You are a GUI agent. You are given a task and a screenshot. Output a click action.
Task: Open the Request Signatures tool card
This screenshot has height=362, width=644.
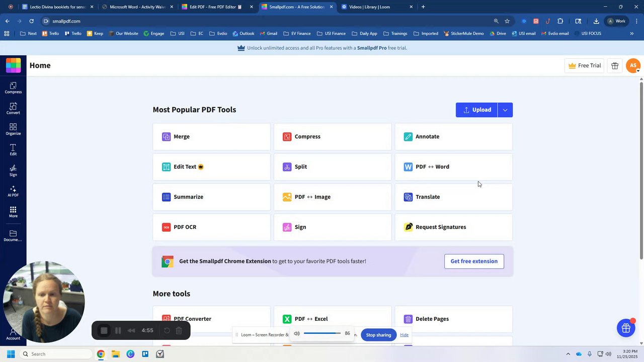pos(454,227)
